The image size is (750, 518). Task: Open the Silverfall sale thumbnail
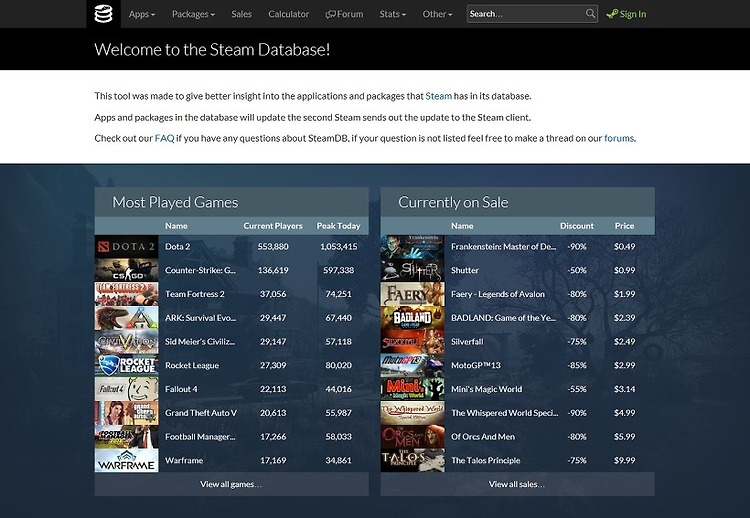pos(412,342)
